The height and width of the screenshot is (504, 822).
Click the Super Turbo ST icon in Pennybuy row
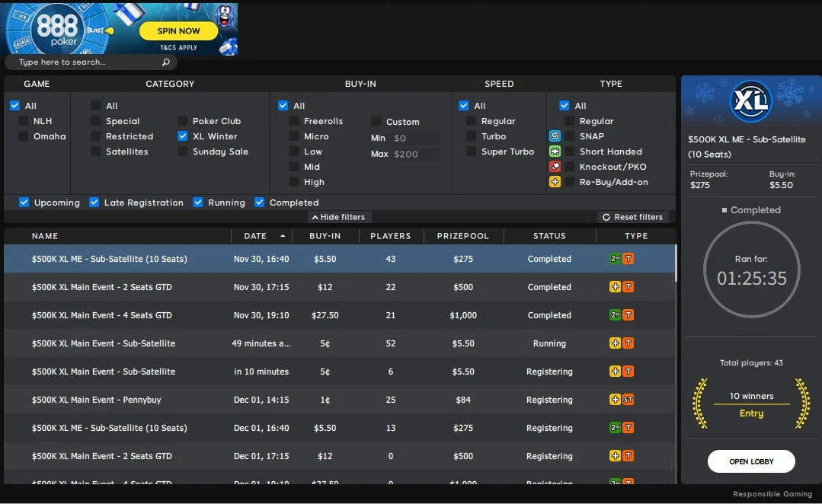(628, 400)
